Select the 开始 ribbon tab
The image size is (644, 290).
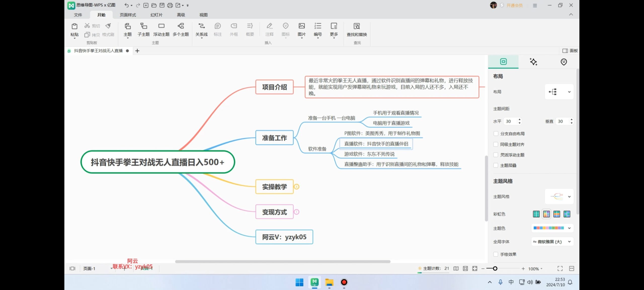tap(101, 15)
